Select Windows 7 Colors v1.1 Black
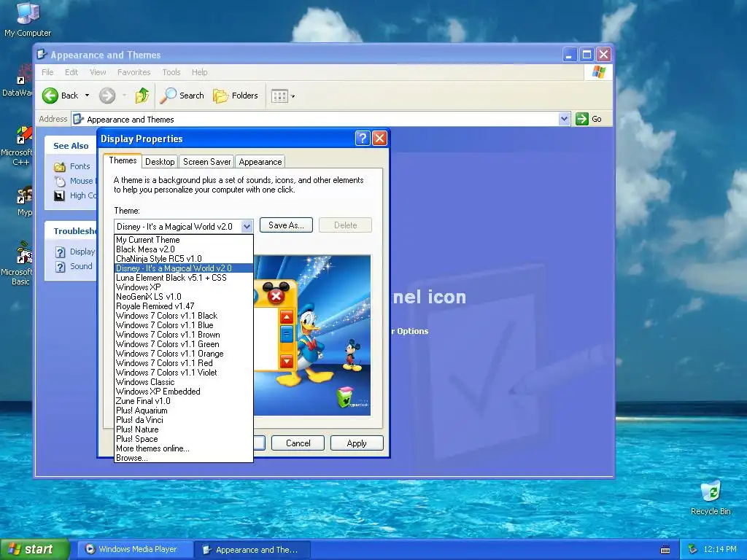The height and width of the screenshot is (560, 747). click(184, 316)
